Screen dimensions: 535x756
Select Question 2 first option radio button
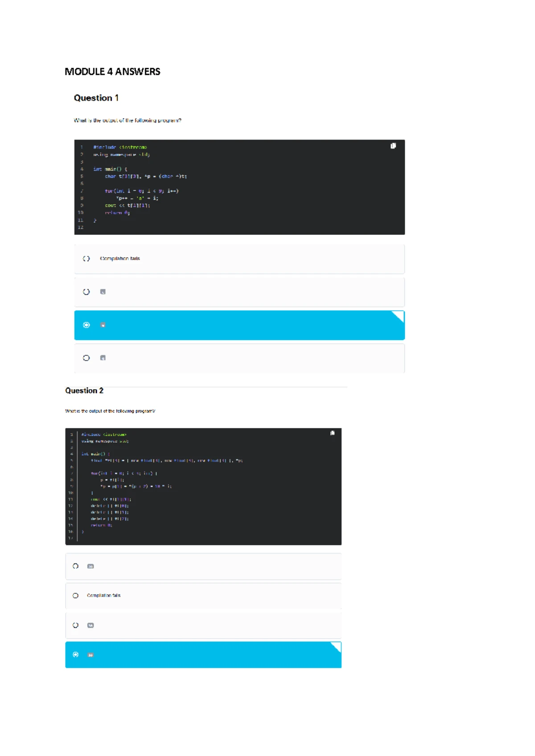pos(75,566)
